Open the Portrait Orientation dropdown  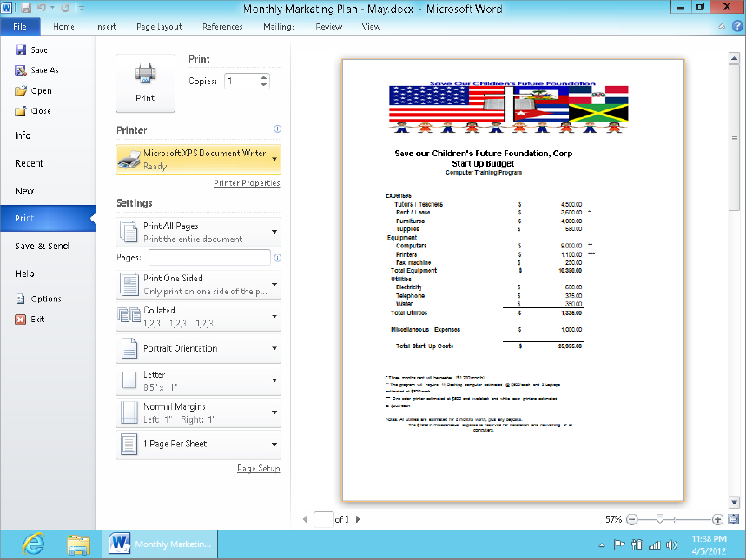198,348
